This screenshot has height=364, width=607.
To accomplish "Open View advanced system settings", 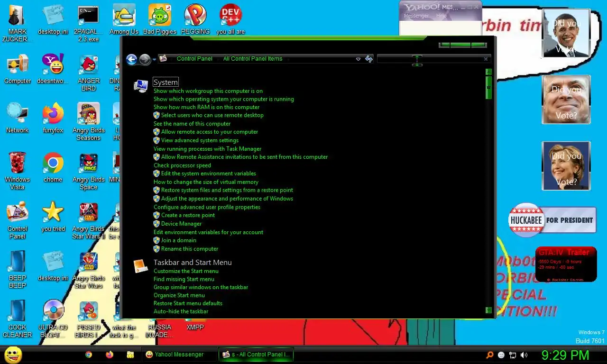I will (200, 140).
